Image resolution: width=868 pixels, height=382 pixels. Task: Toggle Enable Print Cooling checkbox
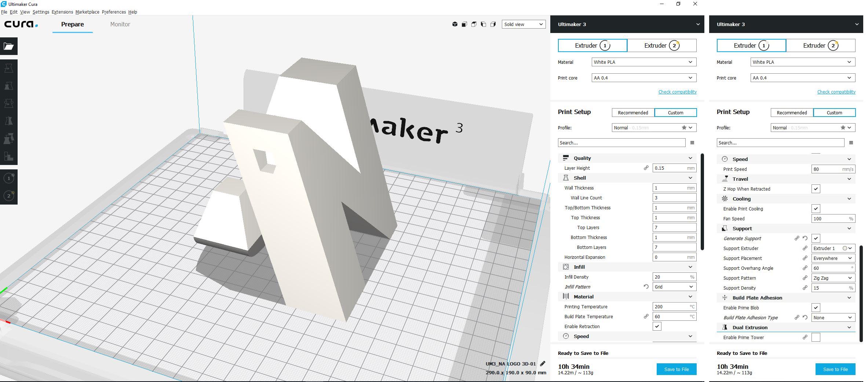point(816,209)
